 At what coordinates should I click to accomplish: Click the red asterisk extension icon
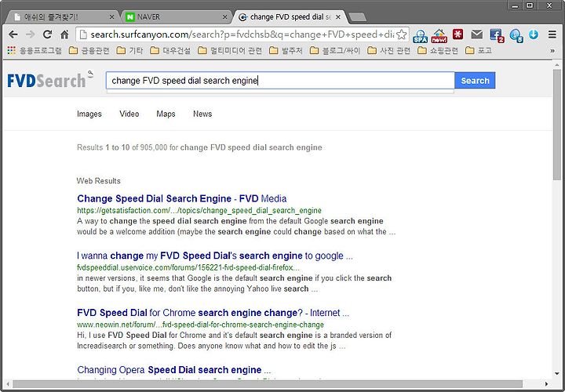[458, 34]
